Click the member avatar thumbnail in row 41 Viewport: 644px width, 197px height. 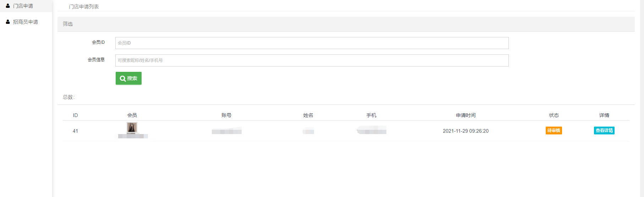(132, 127)
